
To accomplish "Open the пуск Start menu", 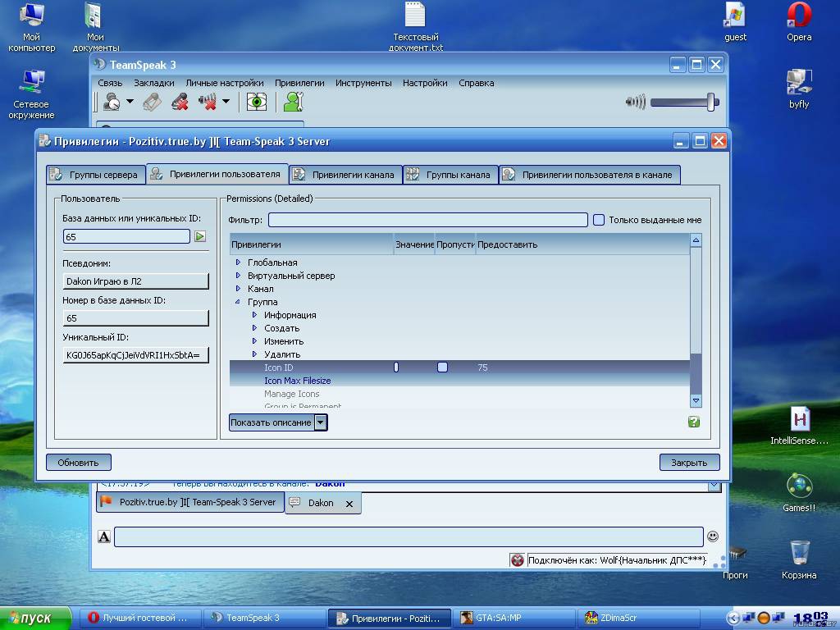I will pos(35,619).
